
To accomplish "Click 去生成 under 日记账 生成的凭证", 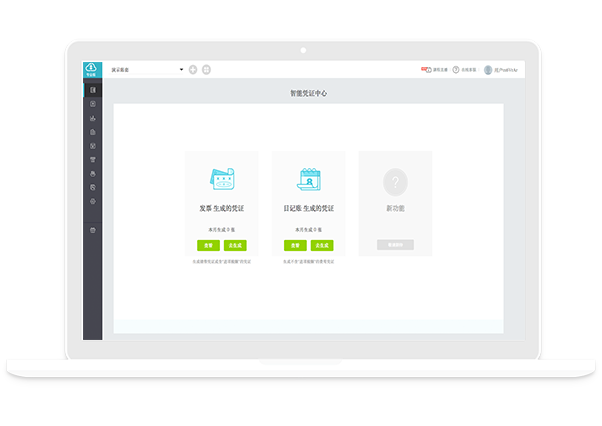I will point(321,245).
